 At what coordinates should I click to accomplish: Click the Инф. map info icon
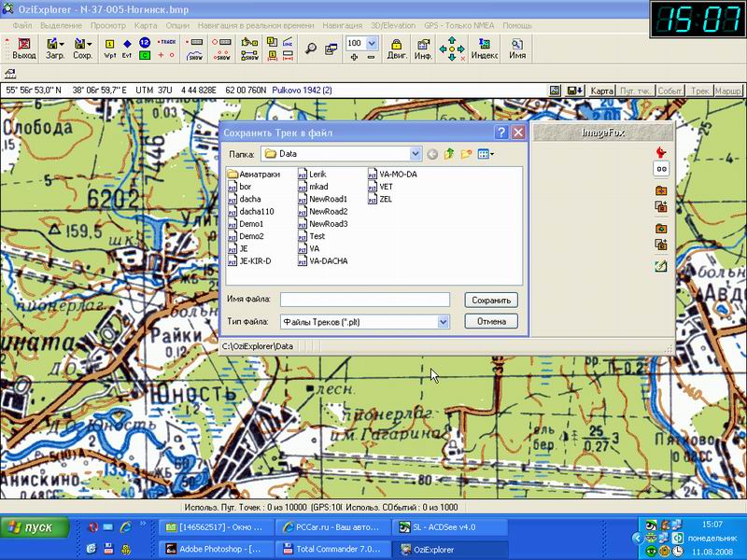pyautogui.click(x=423, y=49)
